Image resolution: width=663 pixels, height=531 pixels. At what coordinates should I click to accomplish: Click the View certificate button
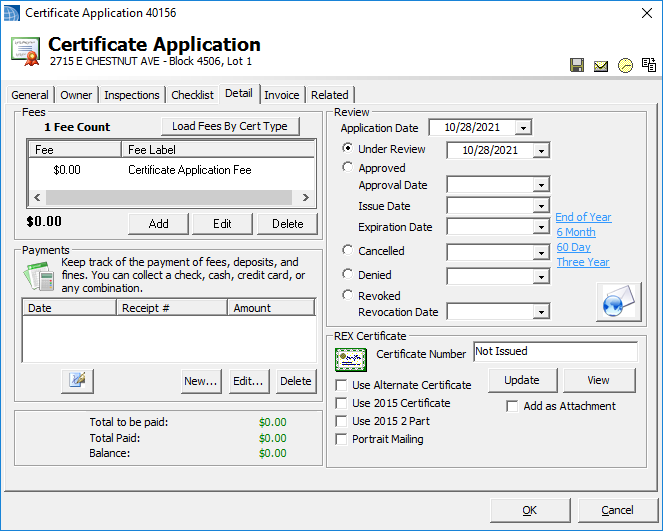(x=599, y=380)
